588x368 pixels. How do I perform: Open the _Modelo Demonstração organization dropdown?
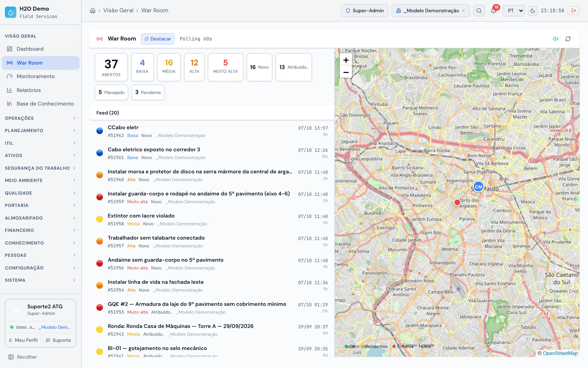(x=430, y=11)
